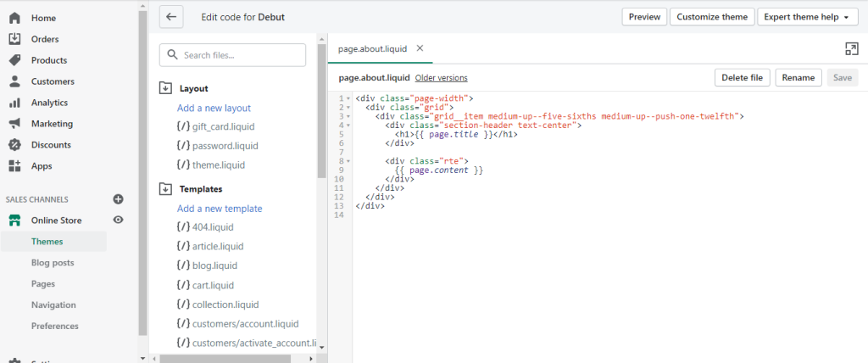Click code icon beside 404.liquid
This screenshot has width=868, height=363.
[183, 226]
